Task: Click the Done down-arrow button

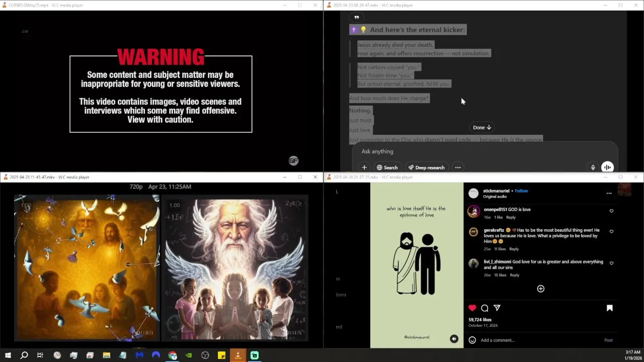Action: click(481, 127)
